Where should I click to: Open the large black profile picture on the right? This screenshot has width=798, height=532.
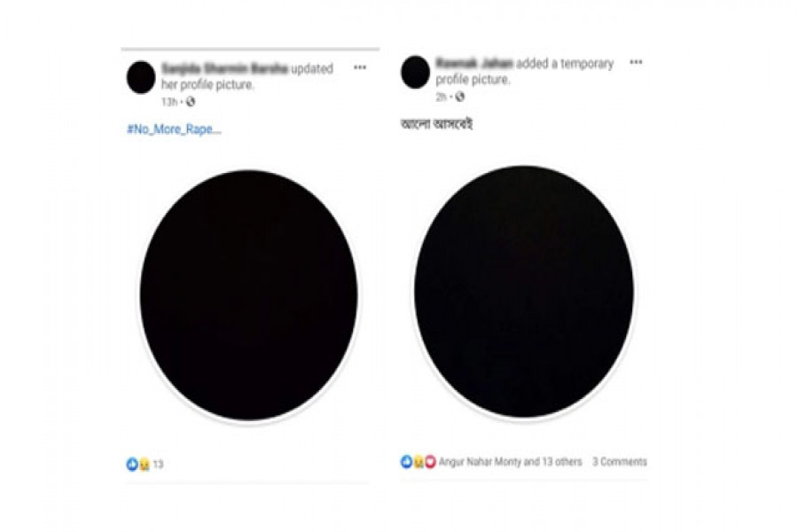point(524,292)
